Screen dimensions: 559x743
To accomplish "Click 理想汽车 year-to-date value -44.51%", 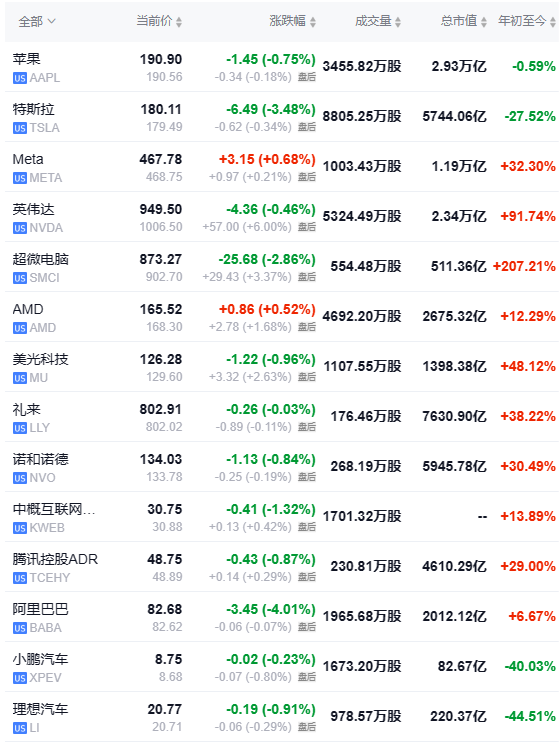I will (x=530, y=716).
